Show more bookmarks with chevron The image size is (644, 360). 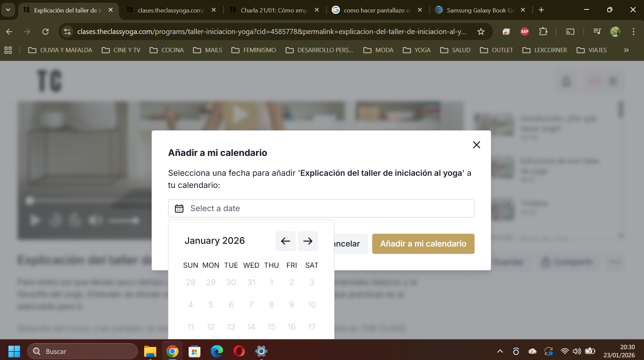point(626,50)
